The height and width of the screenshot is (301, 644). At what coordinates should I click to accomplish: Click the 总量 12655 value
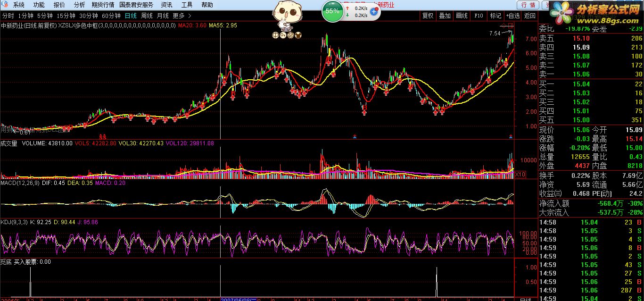pyautogui.click(x=581, y=157)
